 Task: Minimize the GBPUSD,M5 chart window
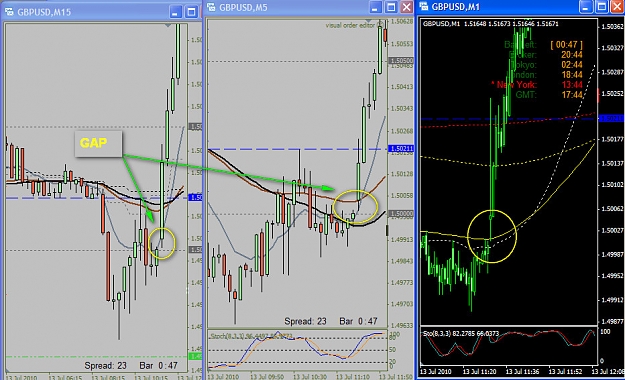pos(375,7)
